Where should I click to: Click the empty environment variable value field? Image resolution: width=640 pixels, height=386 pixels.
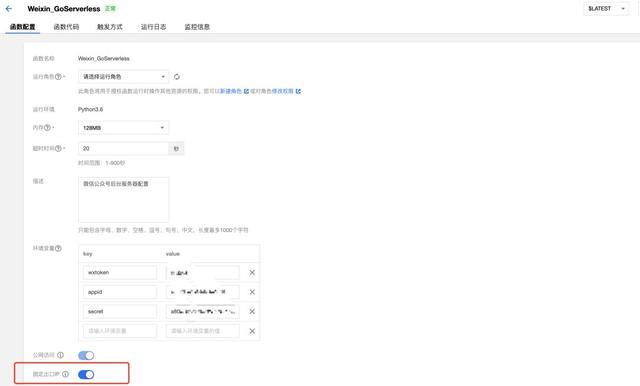coord(202,331)
